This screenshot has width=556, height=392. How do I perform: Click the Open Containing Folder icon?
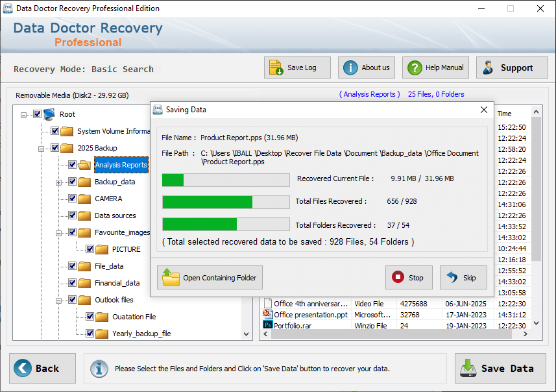pos(171,277)
